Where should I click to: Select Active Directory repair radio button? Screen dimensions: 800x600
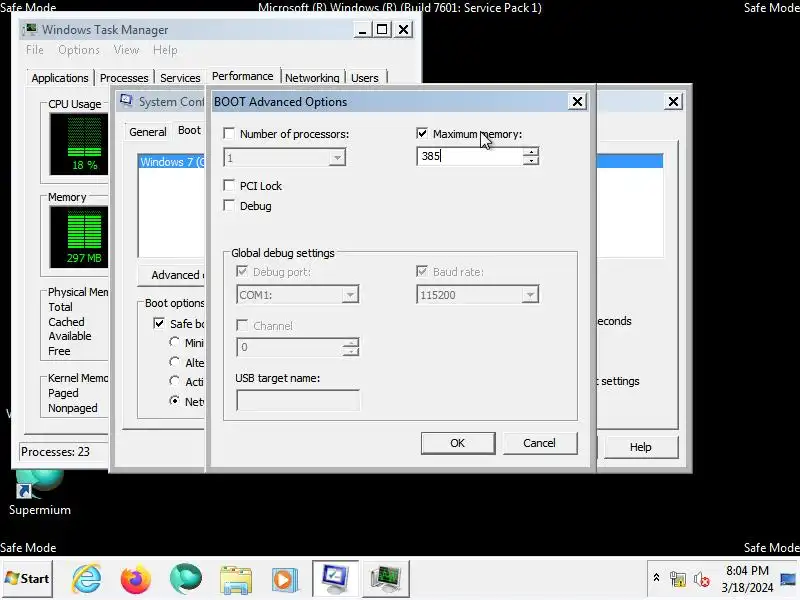[174, 381]
